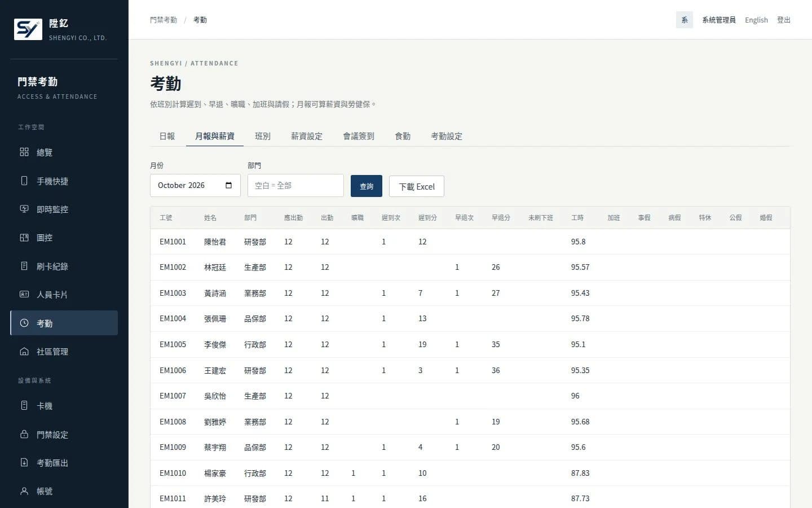Click the 工時 column header
The image size is (812, 508).
coord(577,217)
